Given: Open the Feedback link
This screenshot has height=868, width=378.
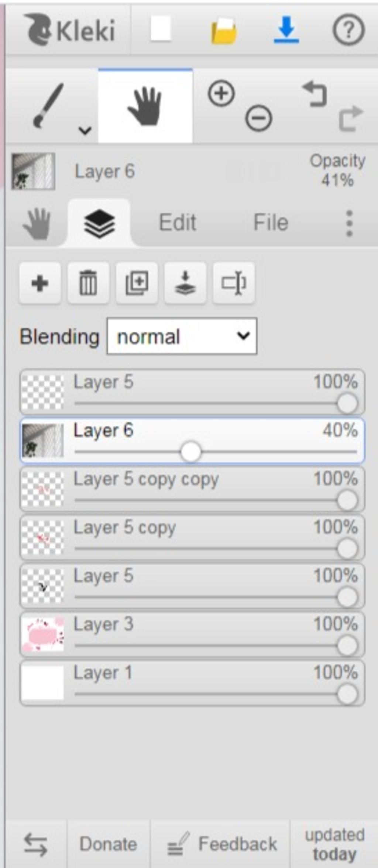Looking at the screenshot, I should point(221,844).
